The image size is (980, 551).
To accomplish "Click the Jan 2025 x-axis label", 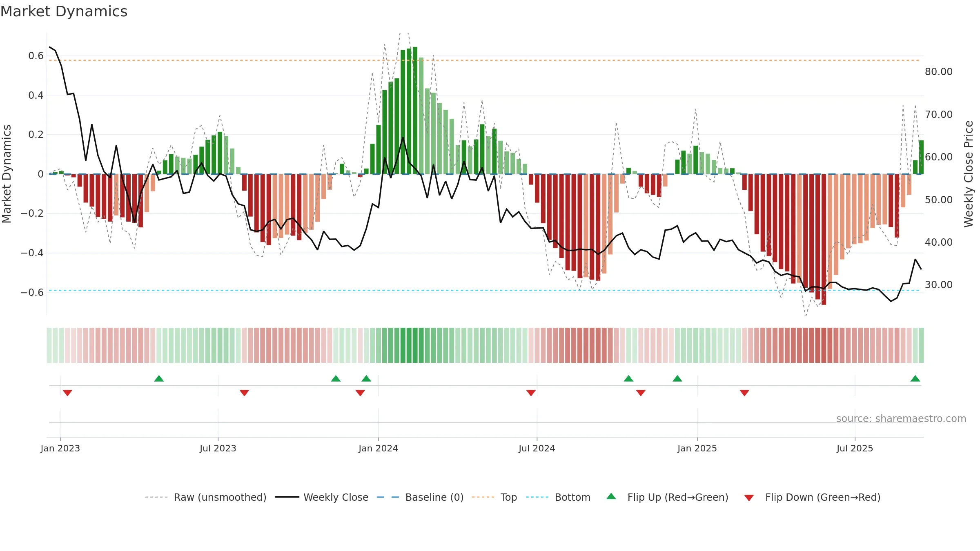I will coord(697,448).
